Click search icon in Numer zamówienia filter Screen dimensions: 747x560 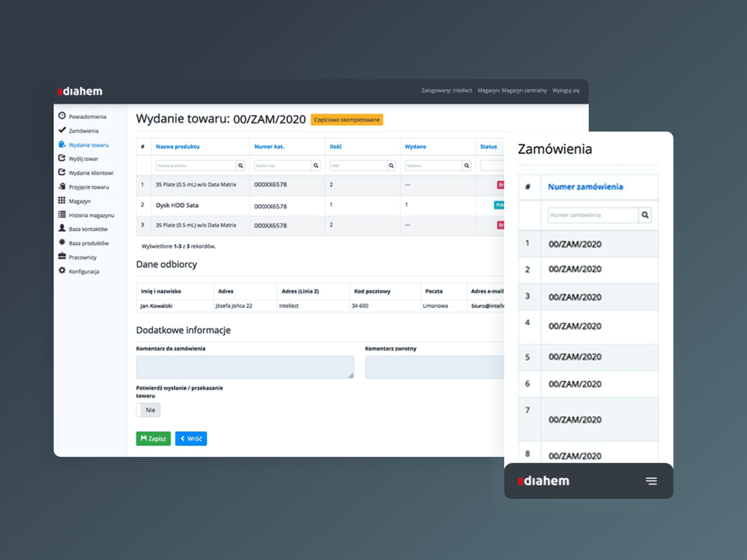645,215
